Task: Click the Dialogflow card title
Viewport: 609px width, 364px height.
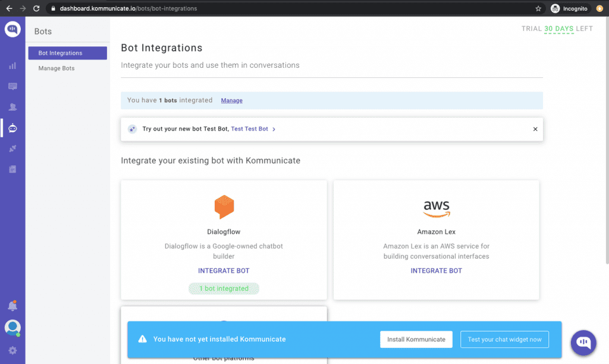Action: [224, 231]
